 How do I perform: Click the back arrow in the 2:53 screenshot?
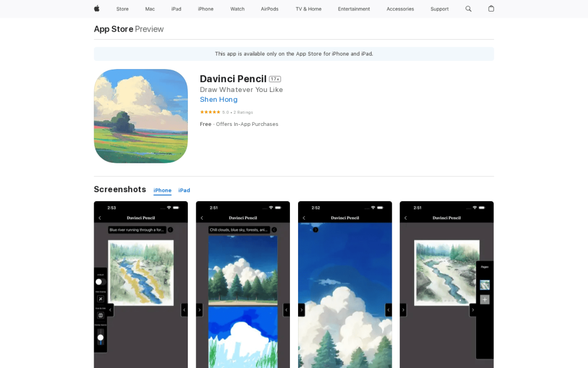(100, 218)
